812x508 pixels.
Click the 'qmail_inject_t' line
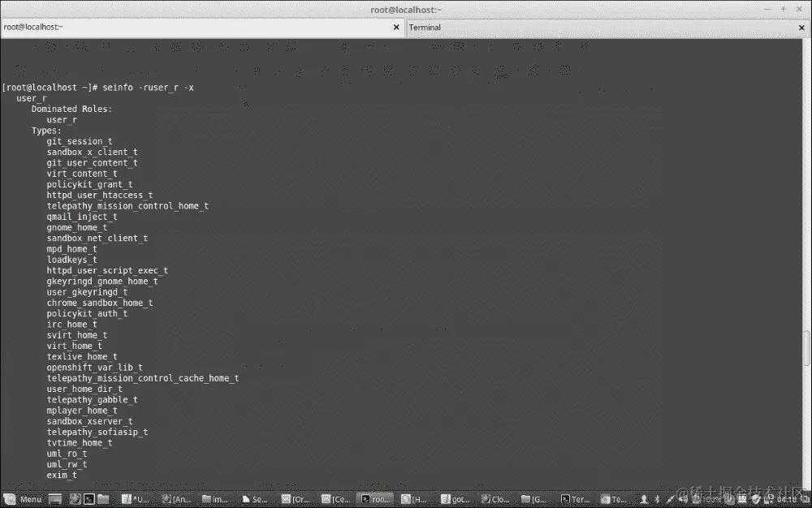coord(82,217)
